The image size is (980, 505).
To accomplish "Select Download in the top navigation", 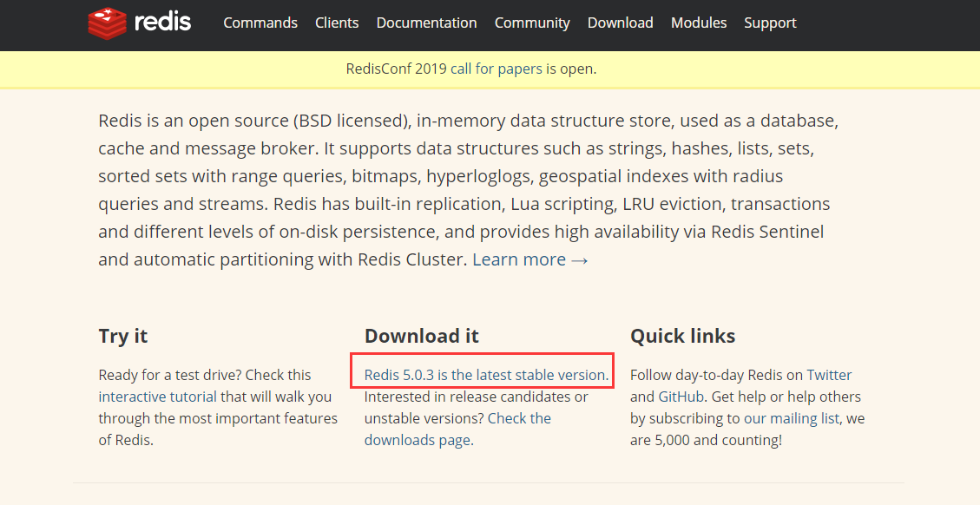I will click(x=620, y=23).
